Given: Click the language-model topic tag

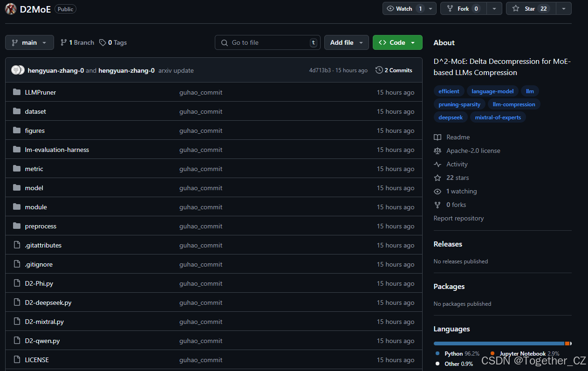Looking at the screenshot, I should tap(492, 91).
